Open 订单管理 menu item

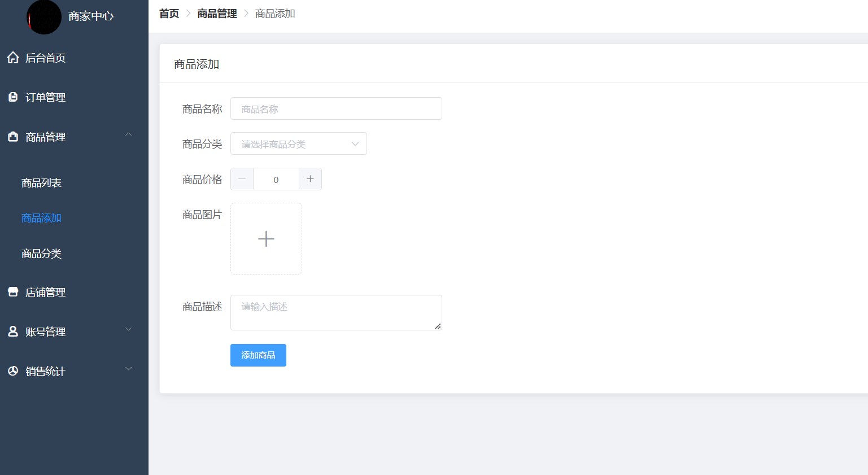(x=74, y=97)
